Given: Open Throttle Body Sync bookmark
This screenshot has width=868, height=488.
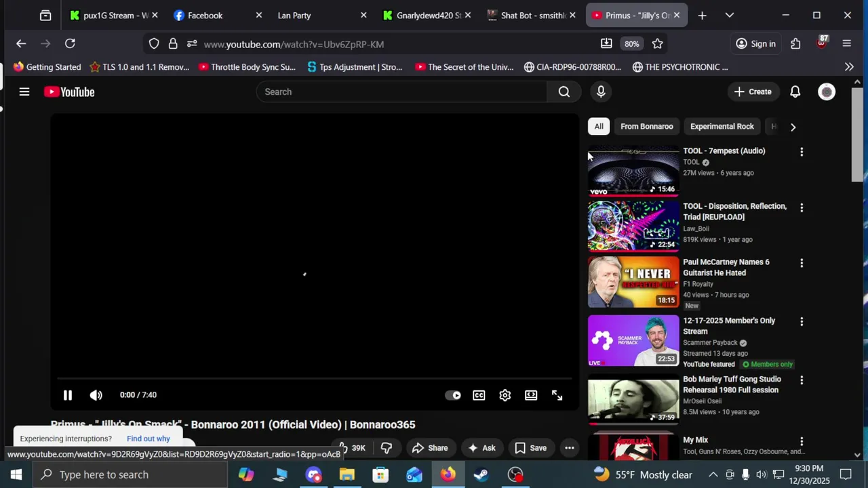Looking at the screenshot, I should tap(248, 67).
